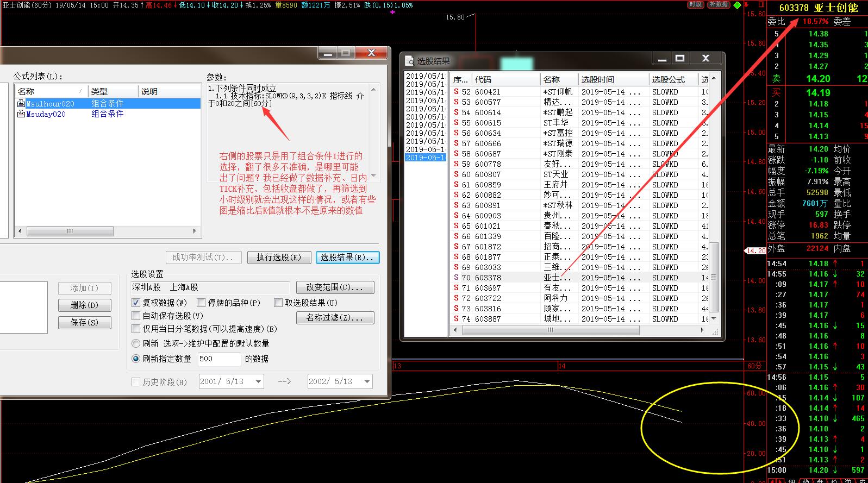This screenshot has width=868, height=483.
Task: Select radio 刷新 选项->维护中配置的默认数量
Action: point(136,343)
